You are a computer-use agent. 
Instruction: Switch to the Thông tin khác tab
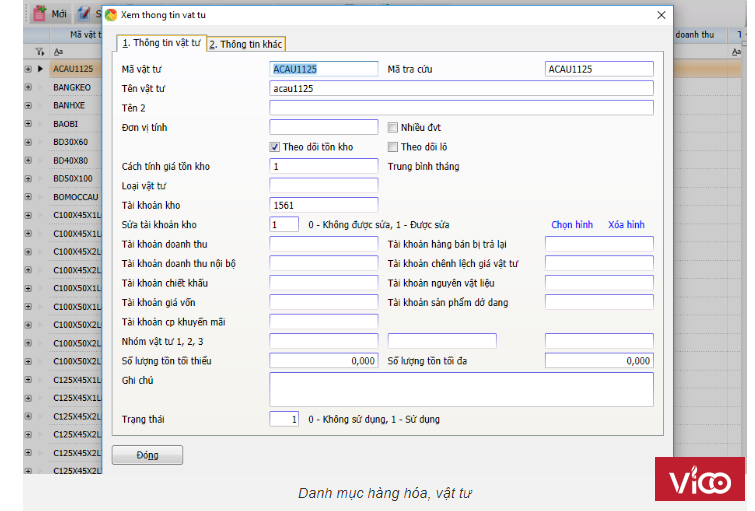click(246, 44)
